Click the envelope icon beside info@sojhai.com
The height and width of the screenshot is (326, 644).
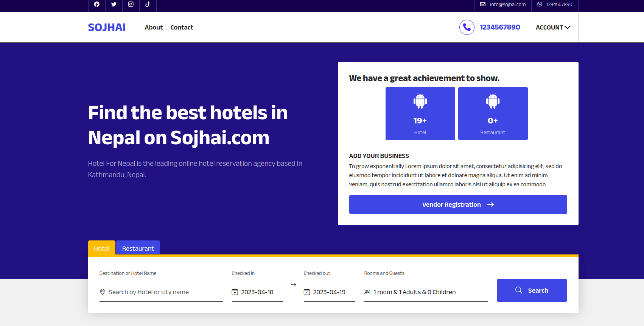click(483, 5)
